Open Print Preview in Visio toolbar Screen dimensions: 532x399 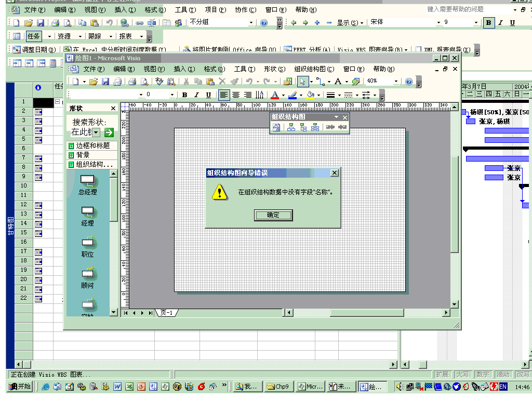pyautogui.click(x=144, y=82)
